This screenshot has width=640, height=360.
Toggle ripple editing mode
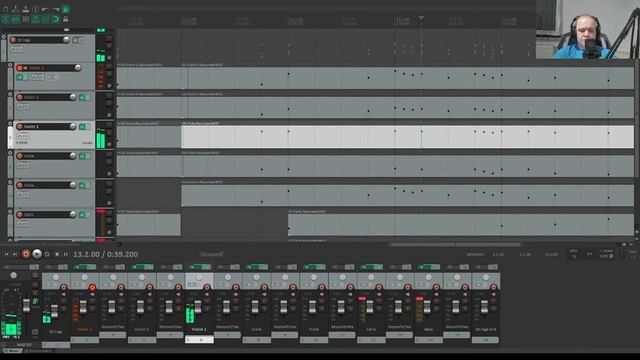25,19
